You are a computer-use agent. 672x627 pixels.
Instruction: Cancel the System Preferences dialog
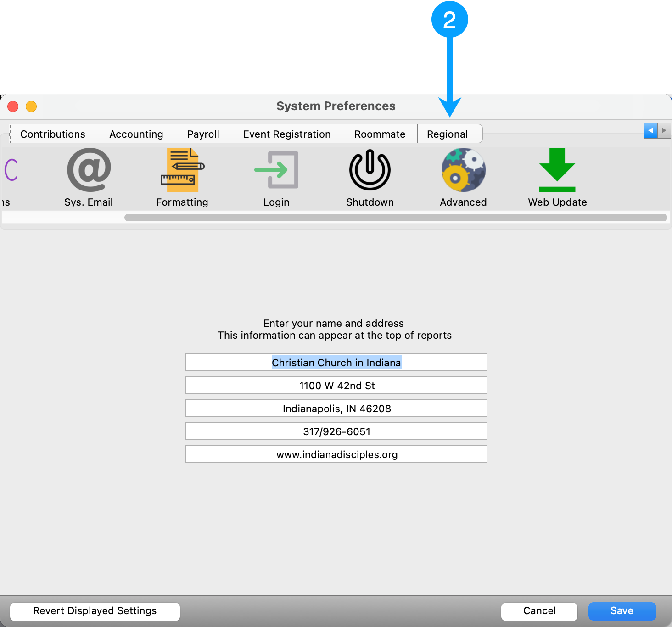tap(539, 611)
